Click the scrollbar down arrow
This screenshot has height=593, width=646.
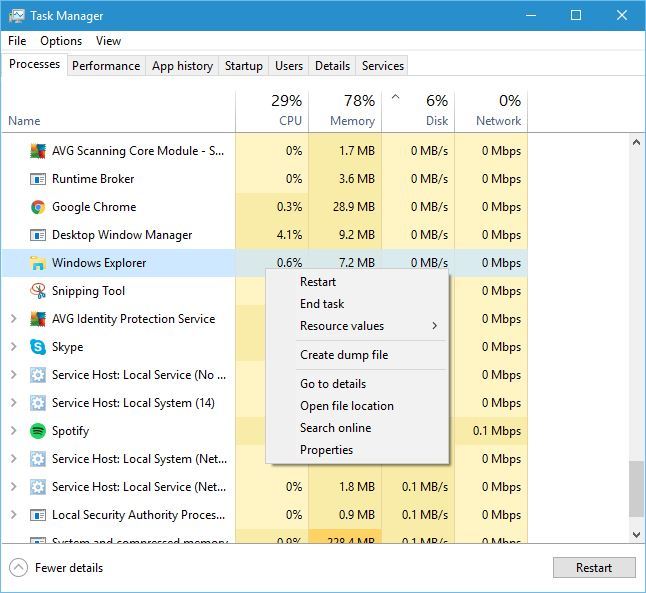tap(636, 534)
